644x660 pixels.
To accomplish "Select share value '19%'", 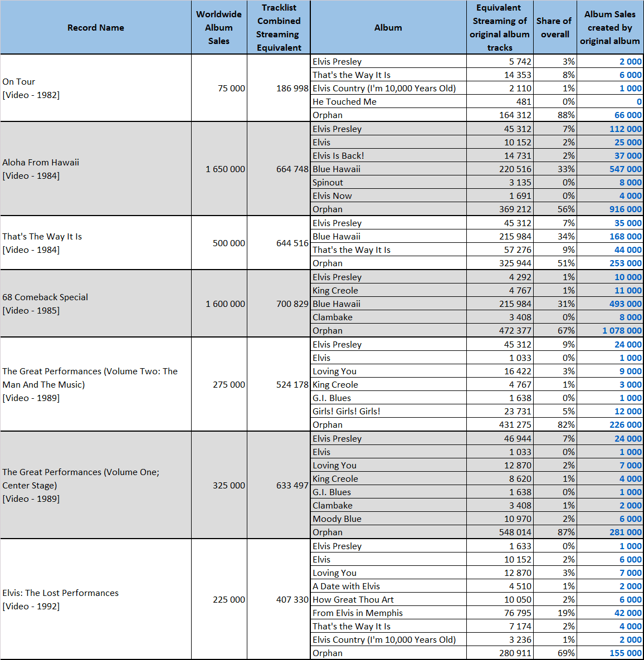I will point(567,613).
